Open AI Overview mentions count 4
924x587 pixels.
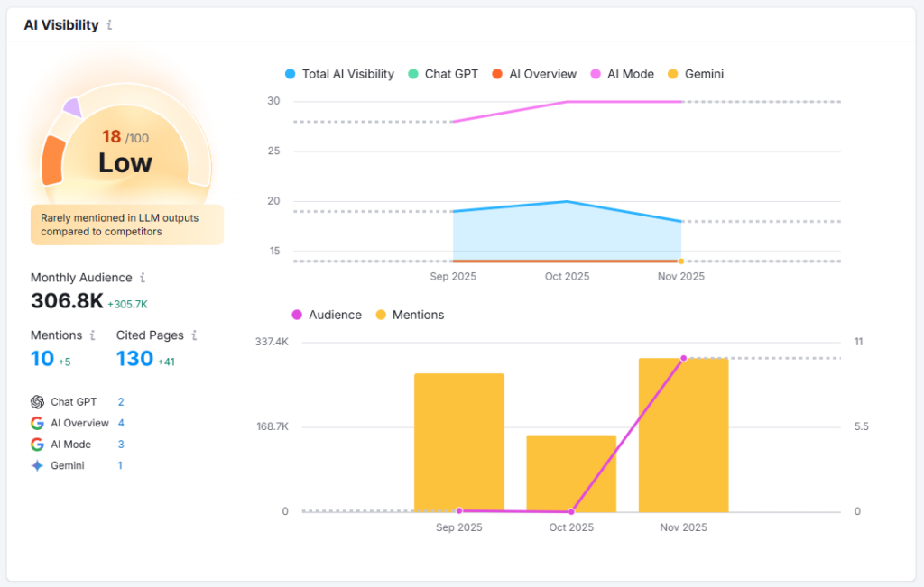tap(121, 423)
